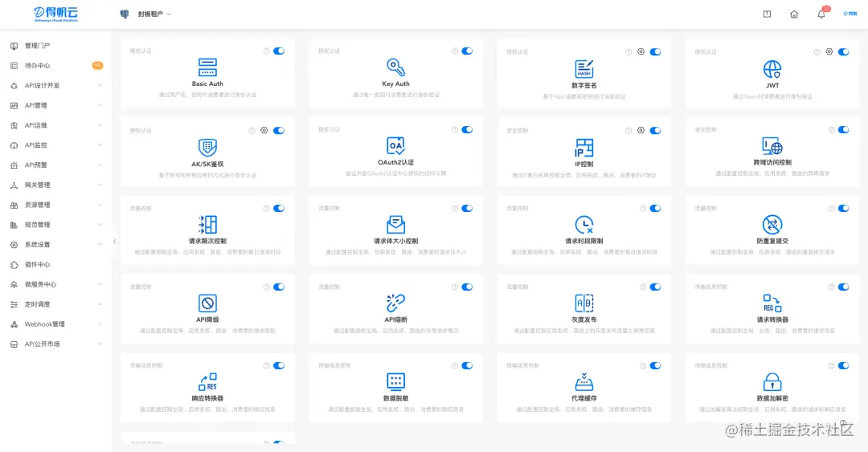This screenshot has height=452, width=868.
Task: Toggle the JWT plugin switch
Action: [844, 51]
